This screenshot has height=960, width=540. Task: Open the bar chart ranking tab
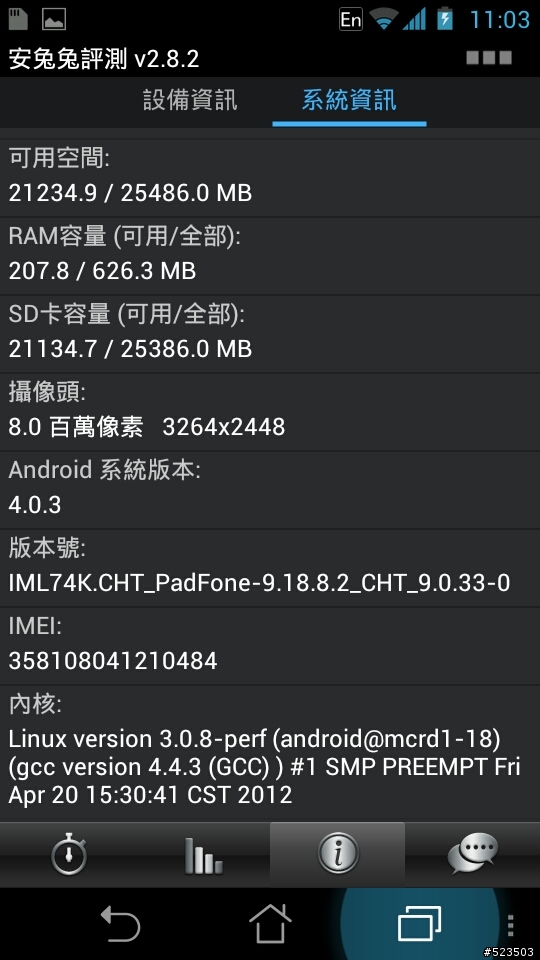[x=203, y=854]
